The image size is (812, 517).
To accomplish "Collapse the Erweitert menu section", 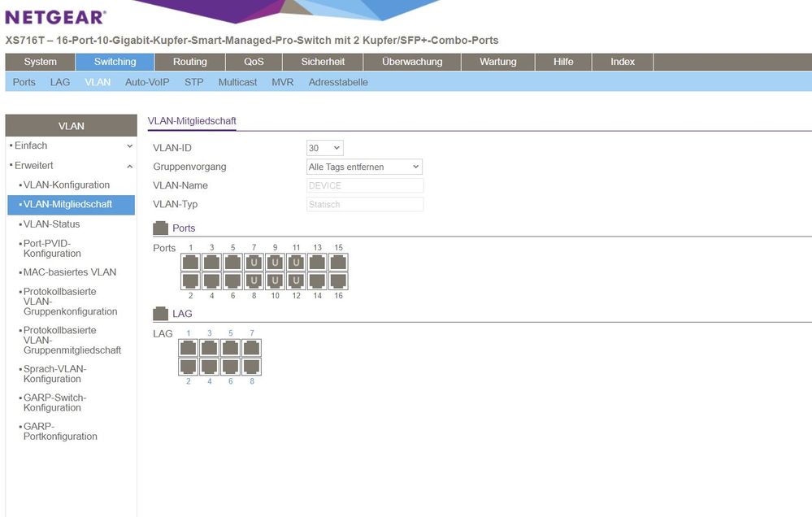I will [129, 165].
